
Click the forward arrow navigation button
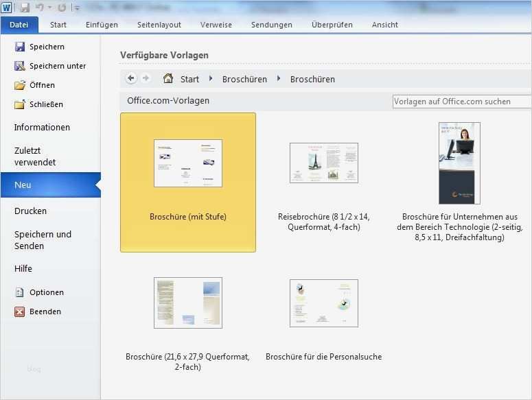tap(145, 79)
